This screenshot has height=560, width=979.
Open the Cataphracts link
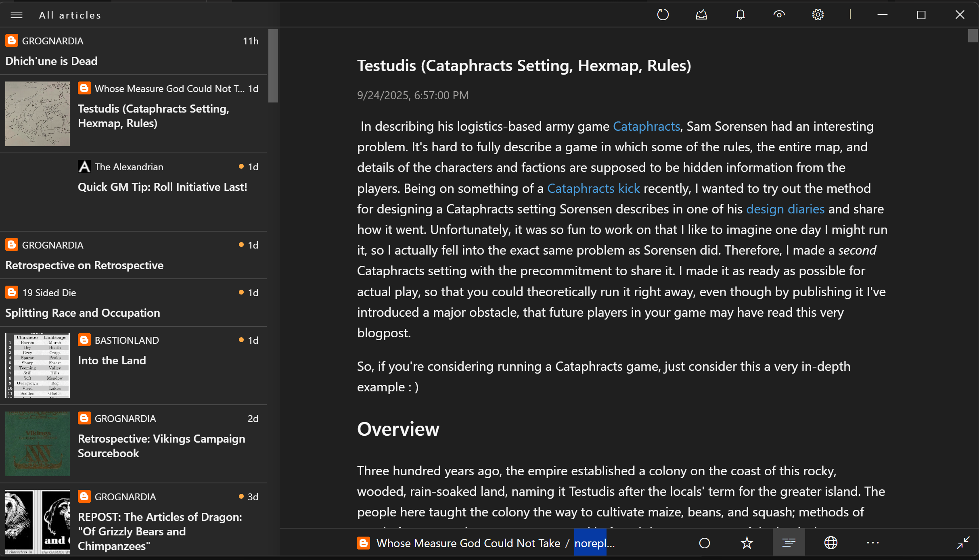pos(646,126)
